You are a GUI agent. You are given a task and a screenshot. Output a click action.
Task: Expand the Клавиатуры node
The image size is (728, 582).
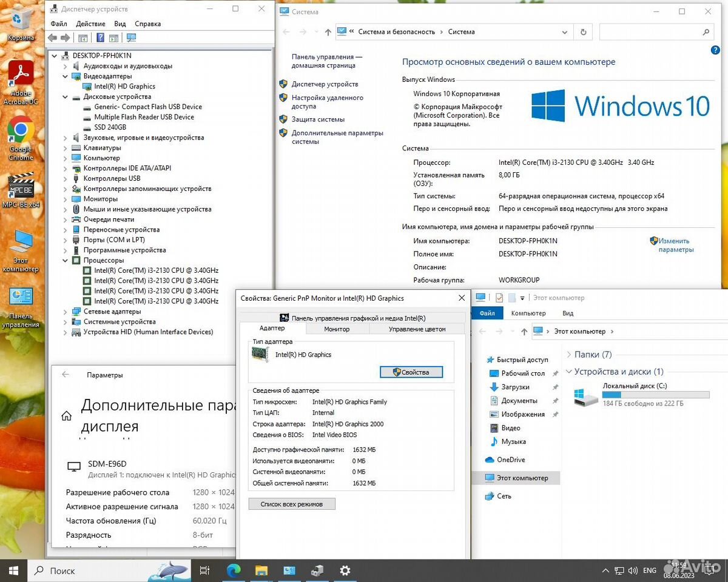pyautogui.click(x=66, y=148)
